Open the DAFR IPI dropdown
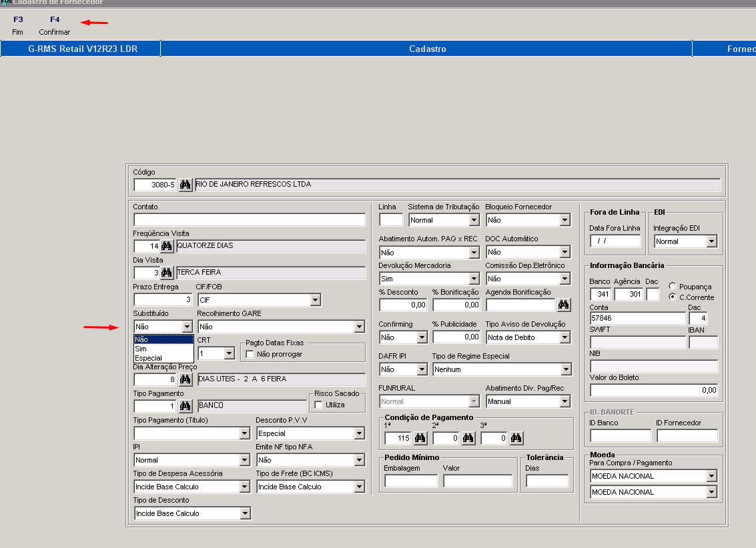Image resolution: width=756 pixels, height=548 pixels. 422,369
